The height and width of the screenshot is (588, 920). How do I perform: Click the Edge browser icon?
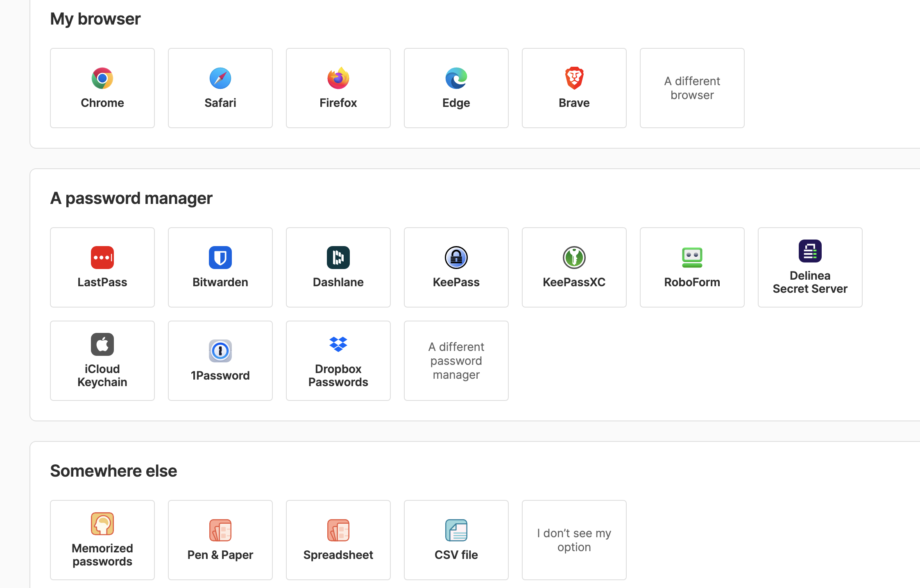(456, 78)
